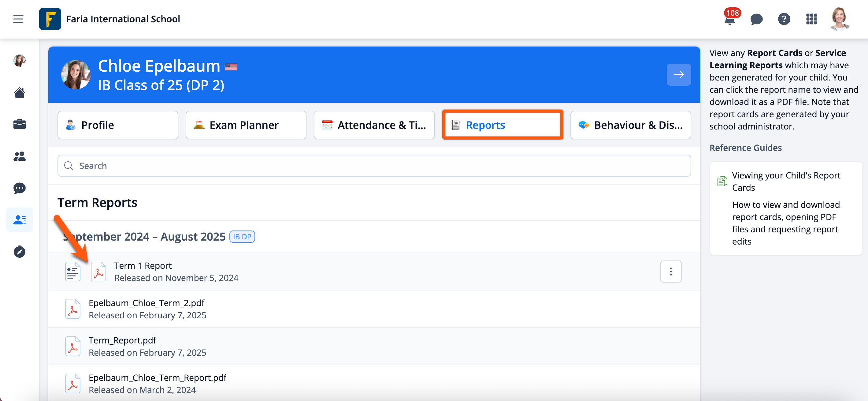Open the compass icon in sidebar
Viewport: 868px width, 401px height.
(x=20, y=252)
